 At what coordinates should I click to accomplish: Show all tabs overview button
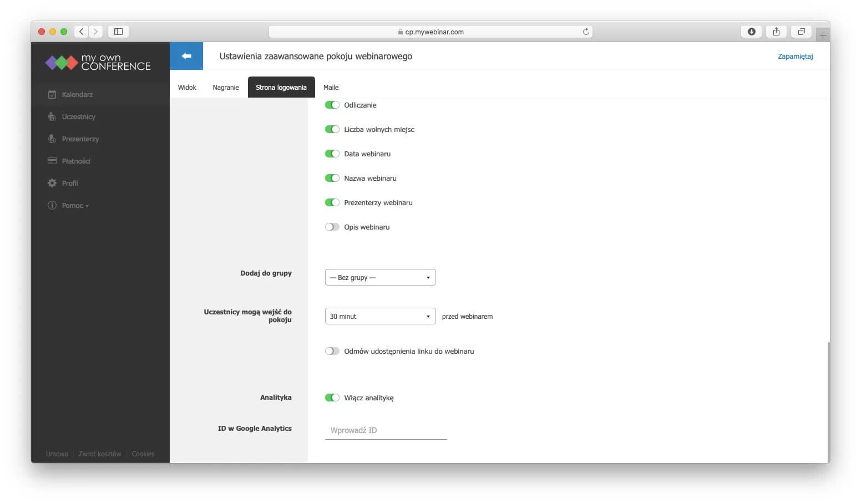pos(801,32)
